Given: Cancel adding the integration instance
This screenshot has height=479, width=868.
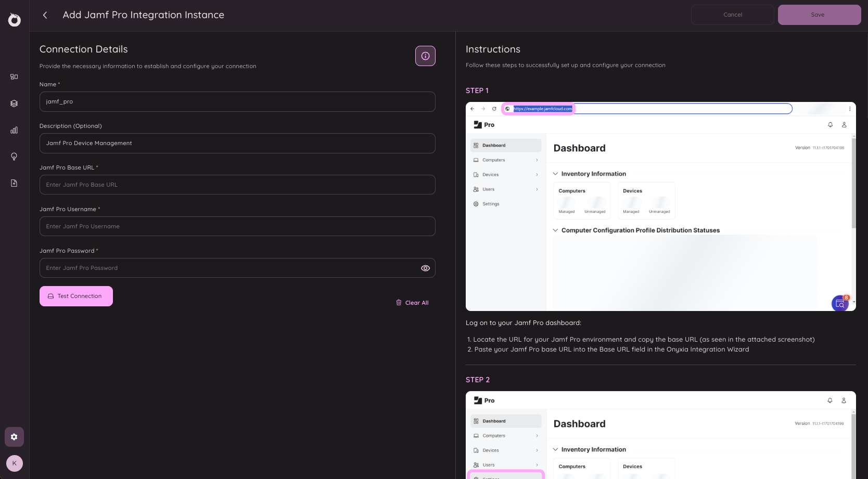Looking at the screenshot, I should 732,15.
